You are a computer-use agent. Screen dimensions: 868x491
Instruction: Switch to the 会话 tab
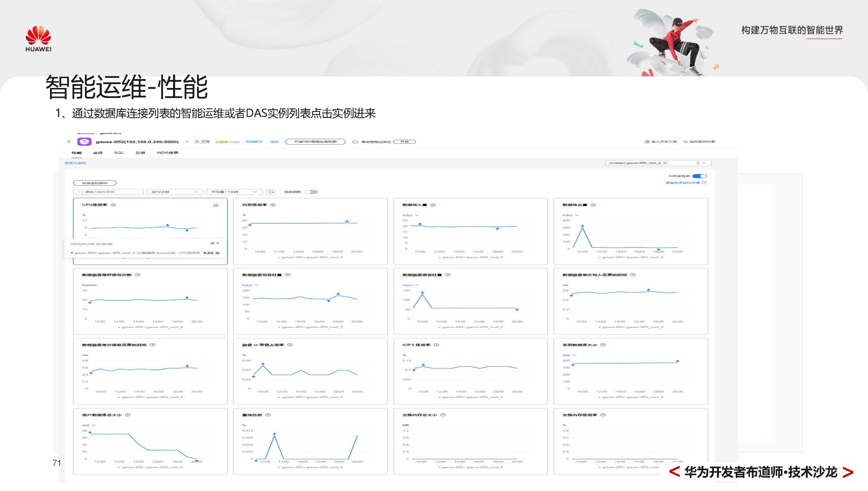coord(99,153)
